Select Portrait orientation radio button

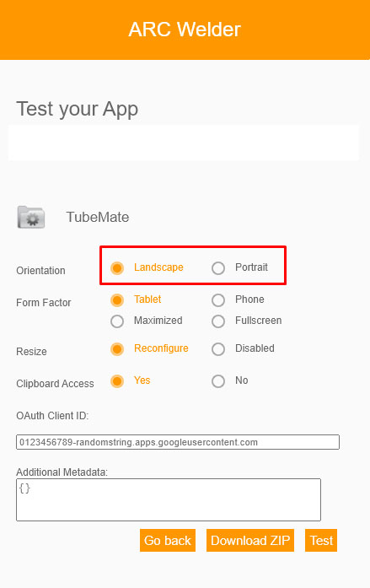[218, 268]
